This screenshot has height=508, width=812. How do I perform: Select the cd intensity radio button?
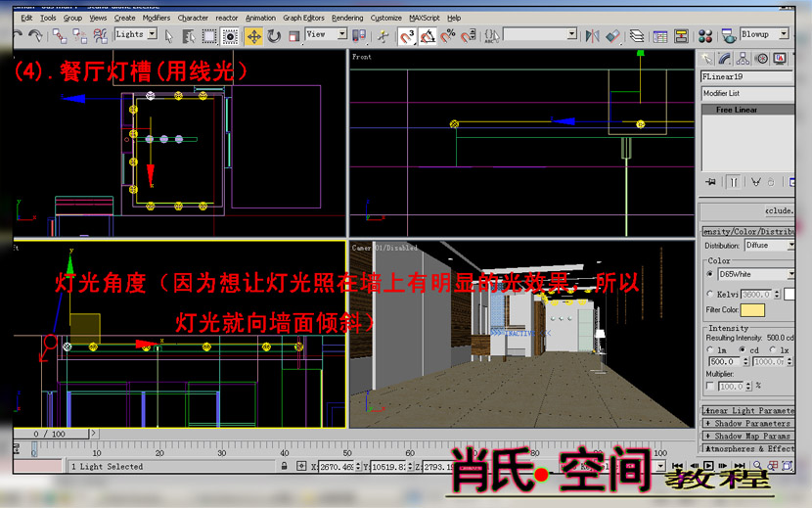pyautogui.click(x=743, y=349)
